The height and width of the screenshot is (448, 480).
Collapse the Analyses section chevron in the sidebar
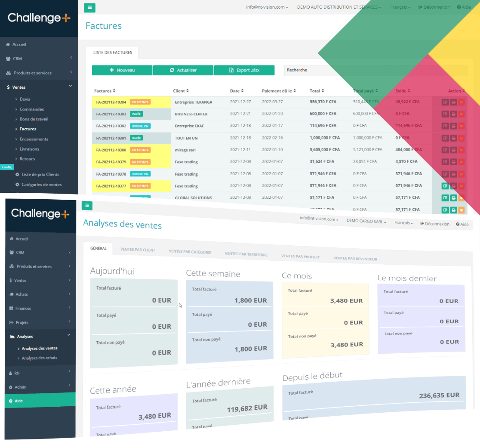point(69,335)
